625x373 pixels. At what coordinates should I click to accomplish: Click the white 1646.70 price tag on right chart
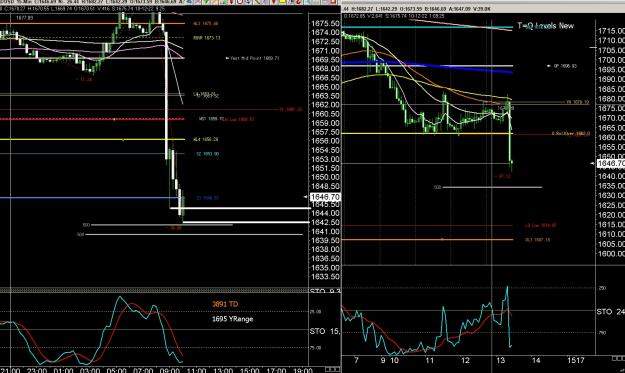click(x=611, y=163)
